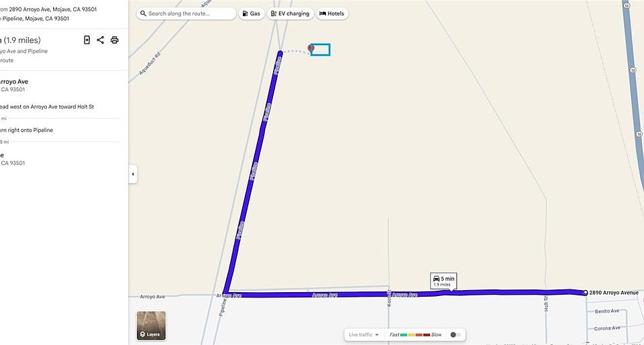Collapse the side panel with arrow
This screenshot has height=345, width=644.
pyautogui.click(x=133, y=174)
